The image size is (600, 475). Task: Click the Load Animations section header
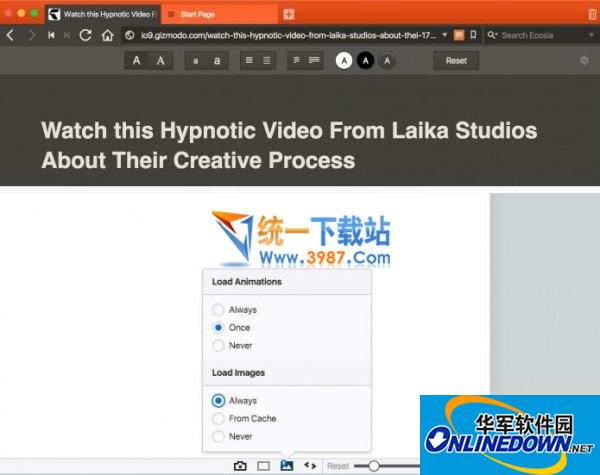(247, 282)
